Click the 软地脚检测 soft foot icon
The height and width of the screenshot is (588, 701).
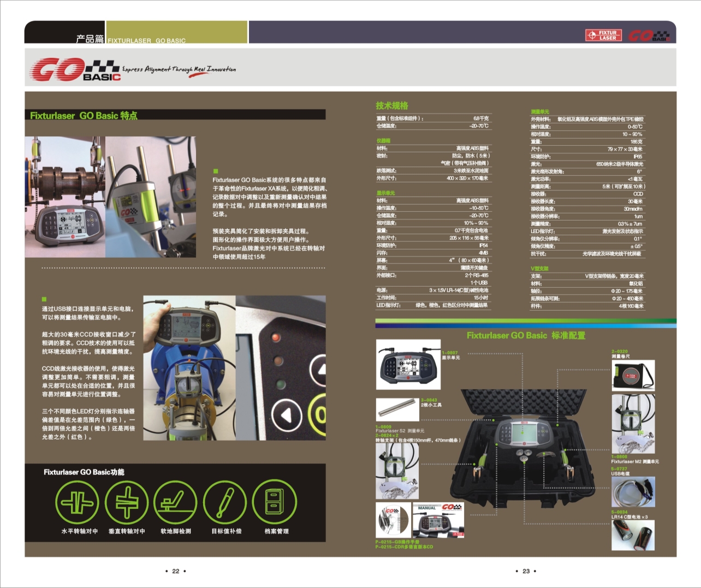[175, 503]
